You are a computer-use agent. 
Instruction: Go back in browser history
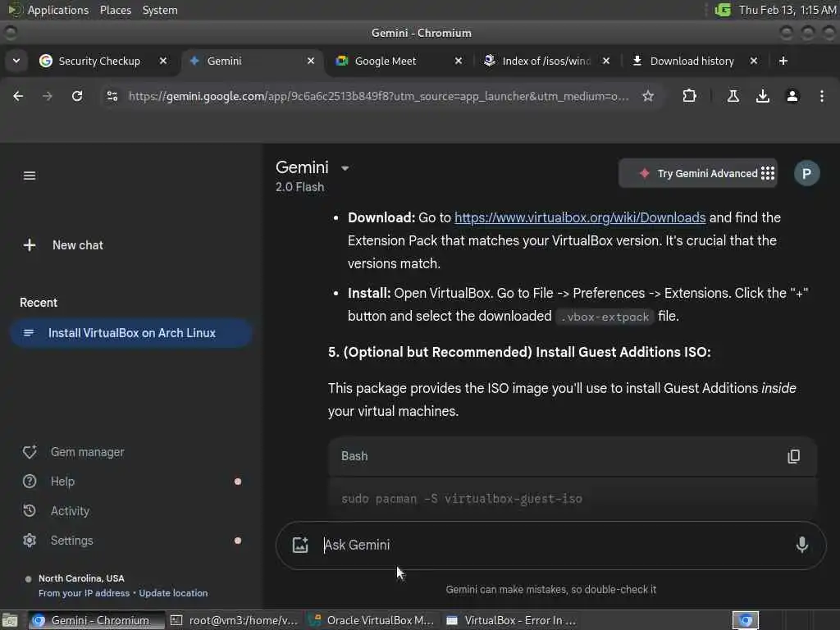(x=18, y=96)
